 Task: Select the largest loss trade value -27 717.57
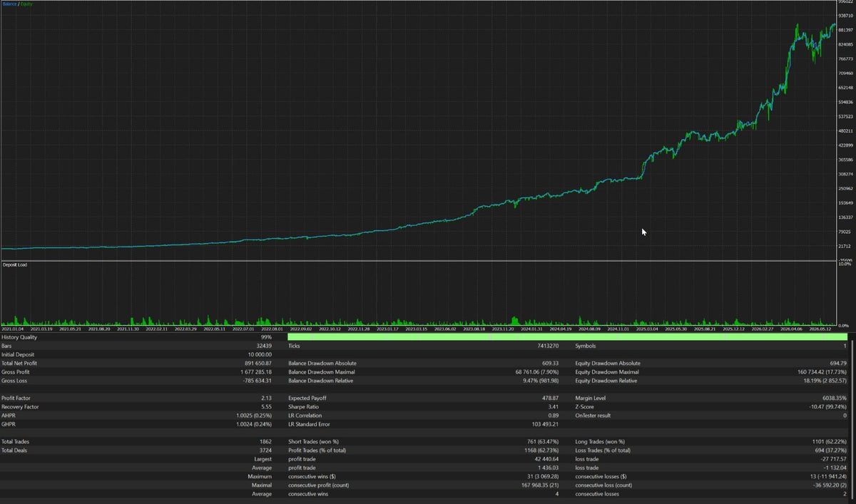(x=832, y=458)
